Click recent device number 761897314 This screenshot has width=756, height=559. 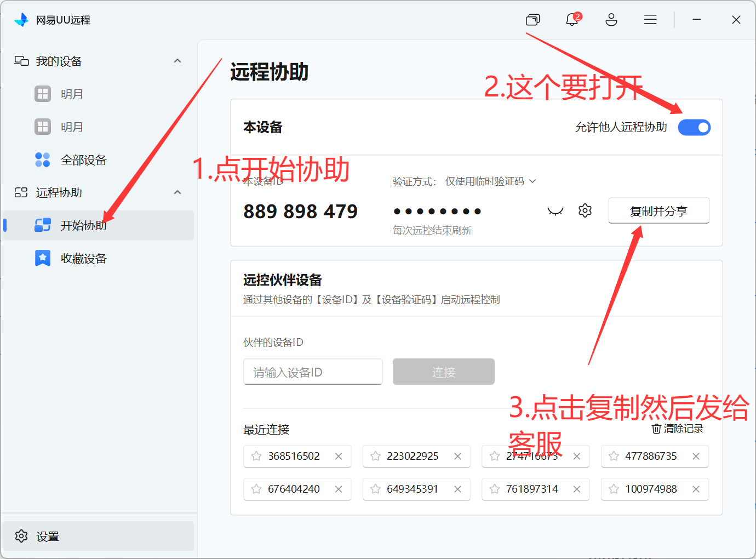(x=532, y=489)
